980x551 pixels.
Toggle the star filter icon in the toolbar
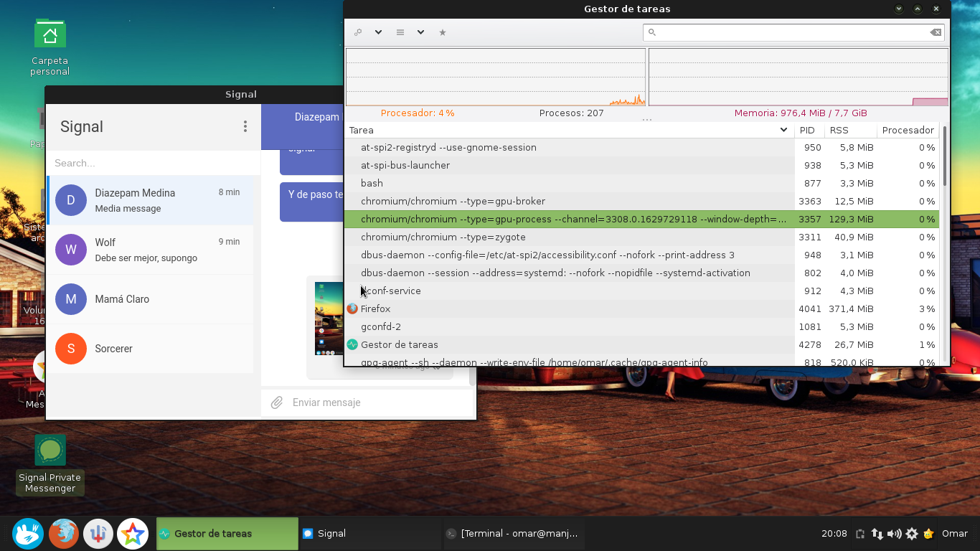[x=443, y=32]
